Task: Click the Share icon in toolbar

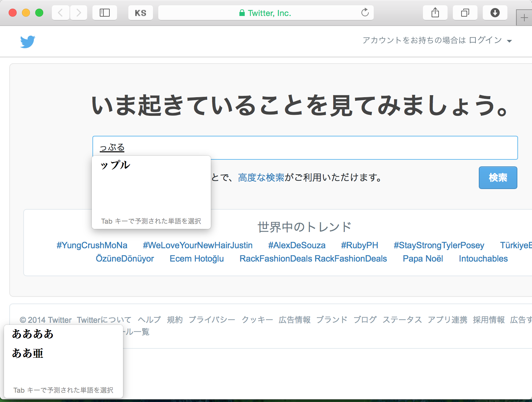Action: click(435, 13)
